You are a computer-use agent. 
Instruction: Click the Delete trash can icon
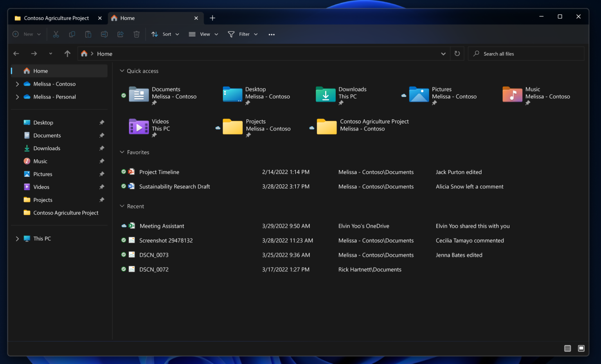coord(137,34)
